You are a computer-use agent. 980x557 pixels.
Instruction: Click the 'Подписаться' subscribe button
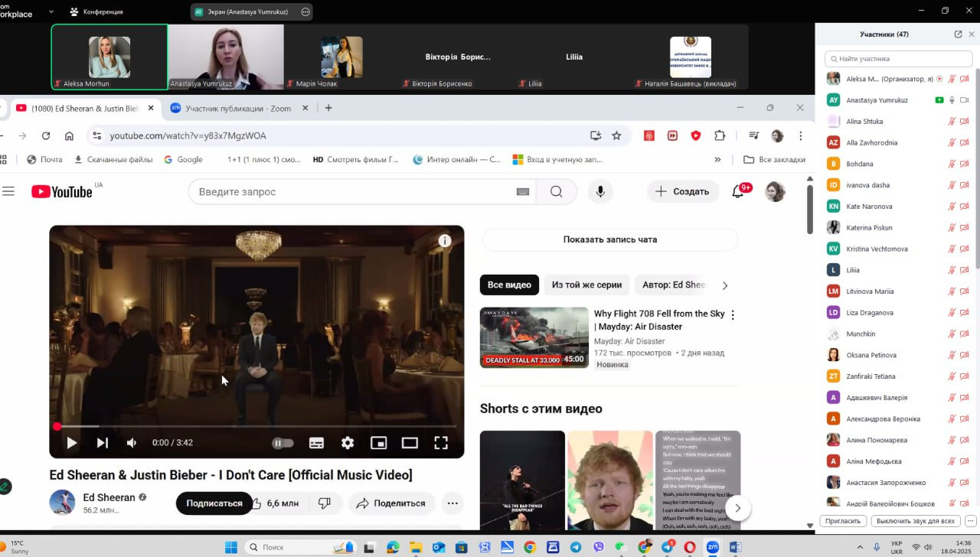click(x=214, y=503)
